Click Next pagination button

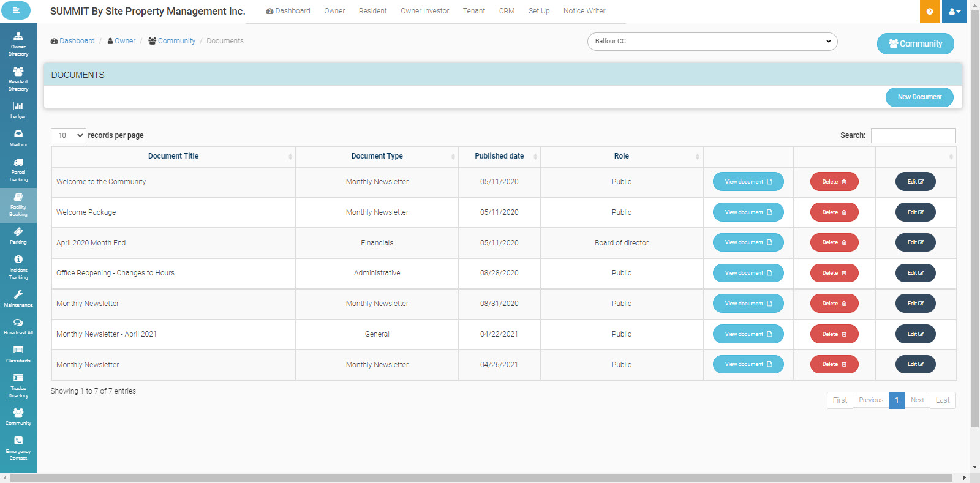tap(918, 400)
